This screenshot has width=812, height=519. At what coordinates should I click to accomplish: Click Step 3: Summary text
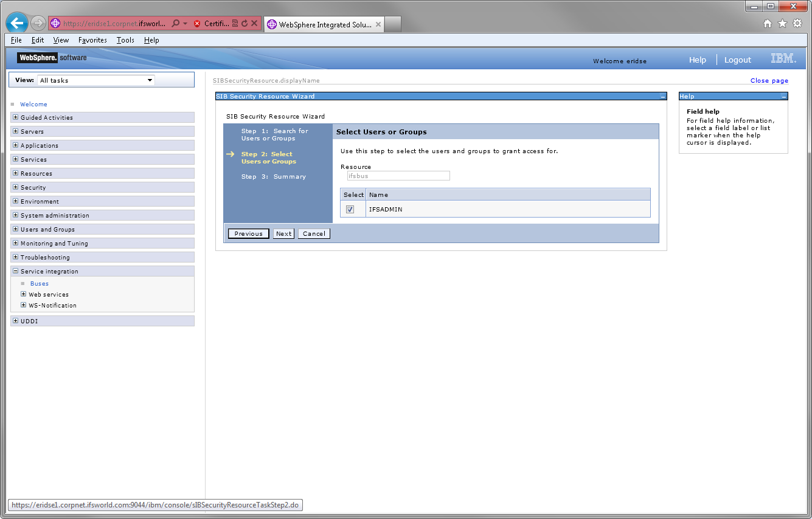(274, 177)
